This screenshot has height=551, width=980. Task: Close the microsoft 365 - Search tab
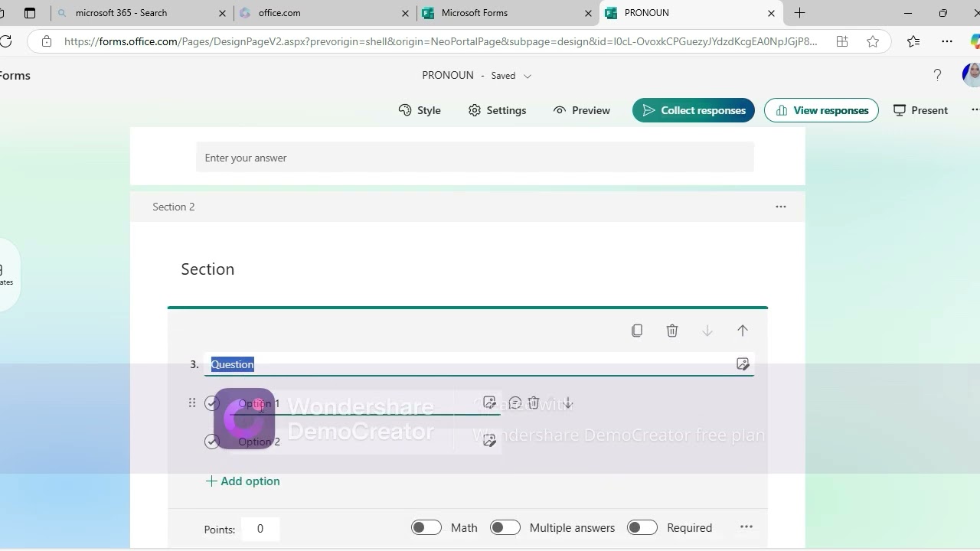point(223,13)
